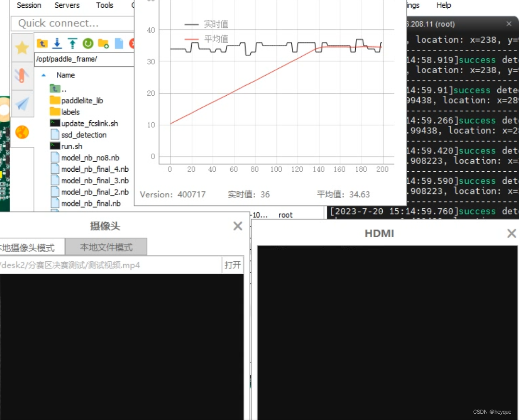This screenshot has width=519, height=420.
Task: Click the new folder icon
Action: pos(104,43)
